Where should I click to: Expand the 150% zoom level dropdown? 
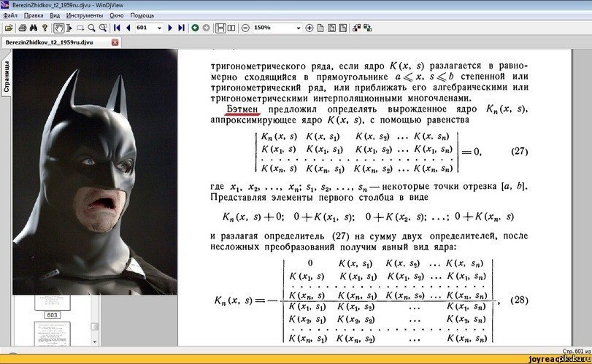click(x=298, y=28)
